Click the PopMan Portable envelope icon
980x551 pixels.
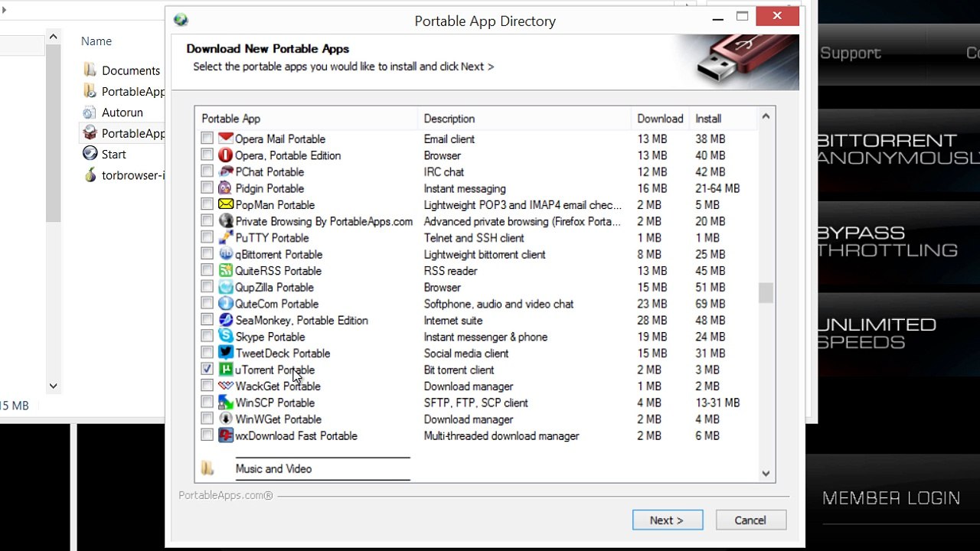(225, 204)
